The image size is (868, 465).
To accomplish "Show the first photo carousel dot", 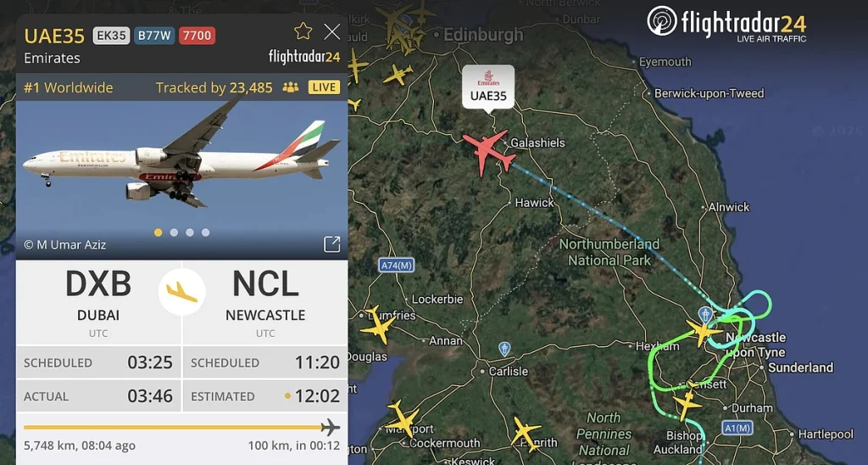I will pyautogui.click(x=159, y=232).
